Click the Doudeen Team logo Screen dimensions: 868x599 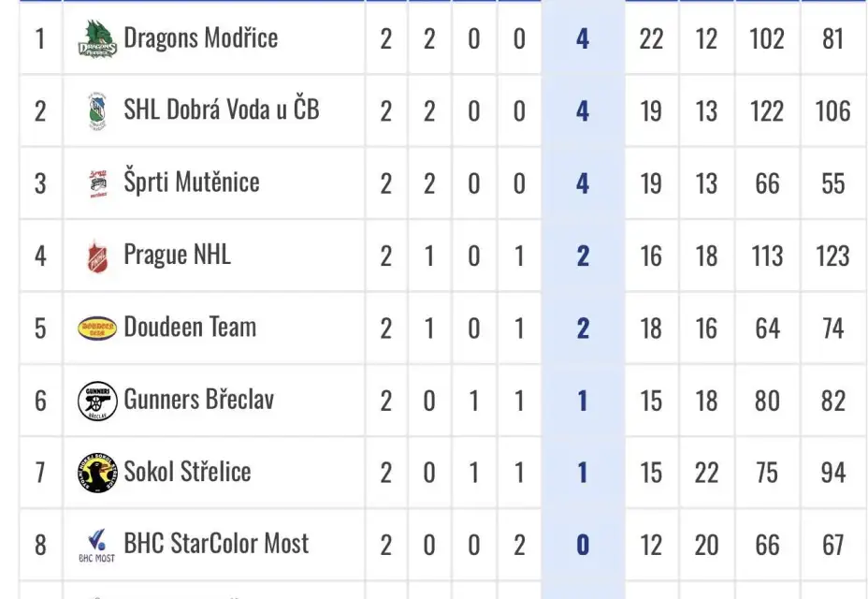[x=97, y=329]
